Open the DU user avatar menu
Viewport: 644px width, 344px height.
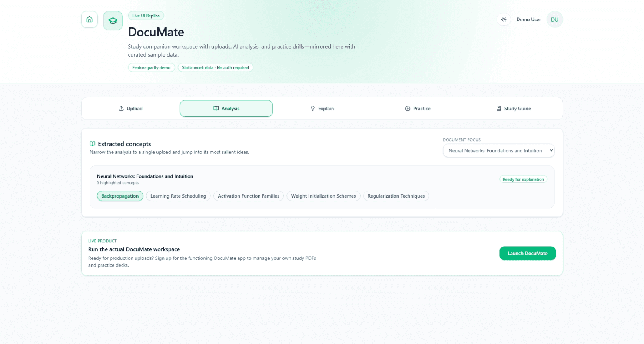click(554, 19)
